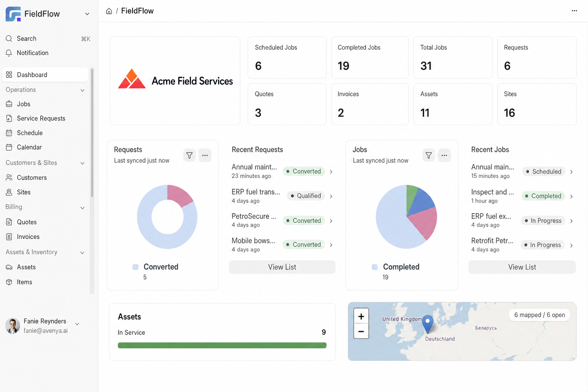The height and width of the screenshot is (392, 588).
Task: Open Mobile bows... request chevron
Action: 331,245
